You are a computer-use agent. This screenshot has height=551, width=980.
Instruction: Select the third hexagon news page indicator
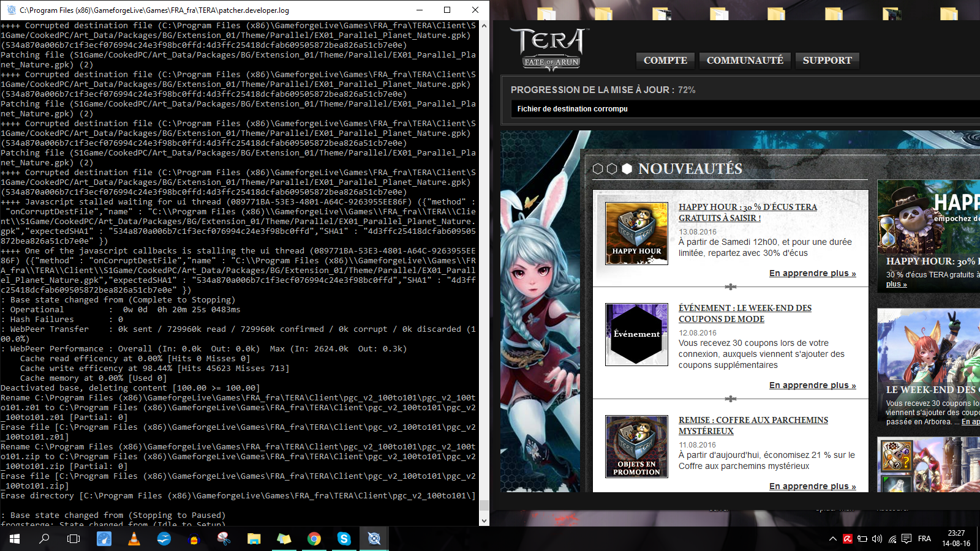(627, 169)
